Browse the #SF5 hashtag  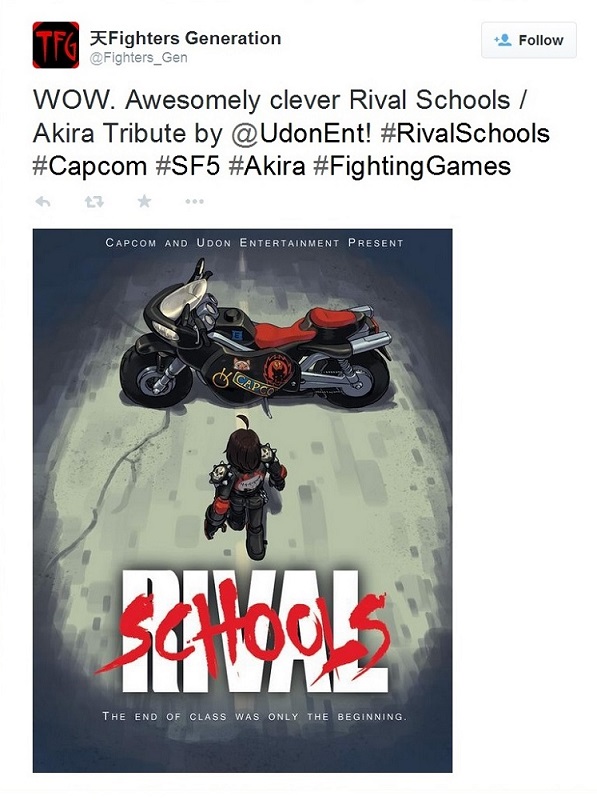187,166
